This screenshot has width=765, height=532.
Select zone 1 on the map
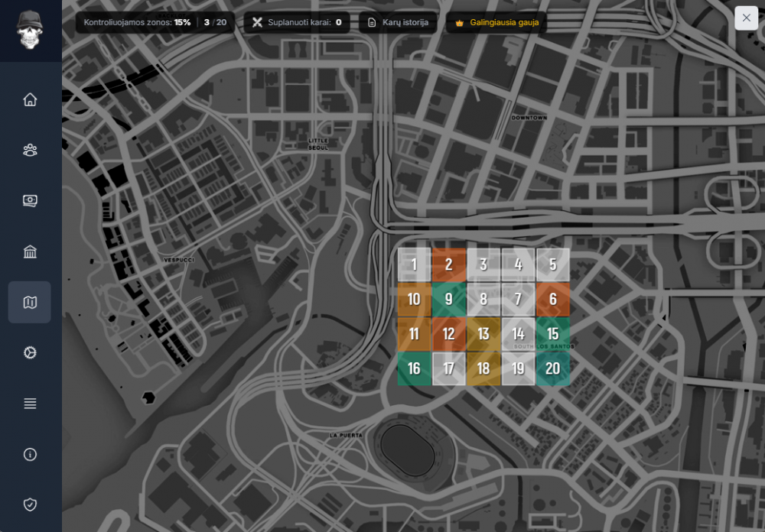pyautogui.click(x=414, y=264)
